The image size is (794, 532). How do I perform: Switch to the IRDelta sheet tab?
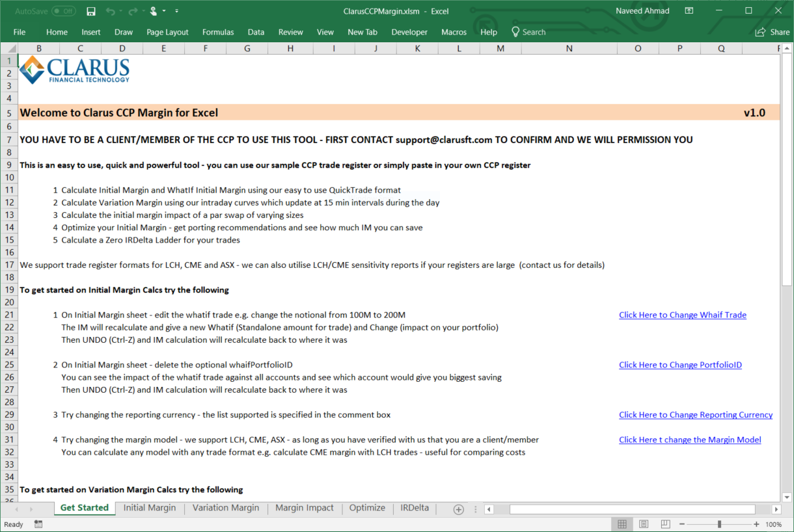click(415, 508)
